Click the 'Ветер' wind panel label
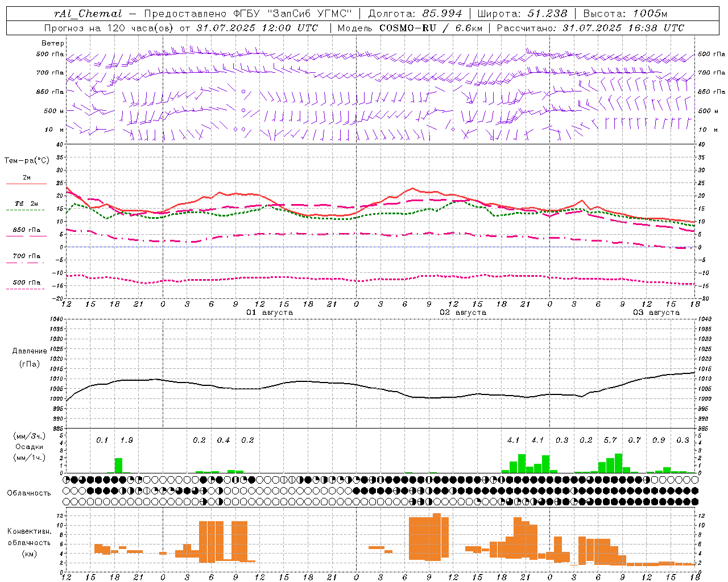The height and width of the screenshot is (582, 728). click(53, 43)
